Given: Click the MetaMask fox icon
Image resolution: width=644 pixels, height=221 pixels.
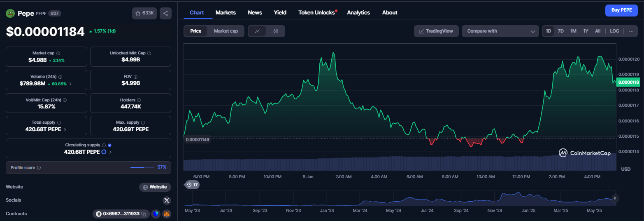Looking at the screenshot, I should [167, 214].
